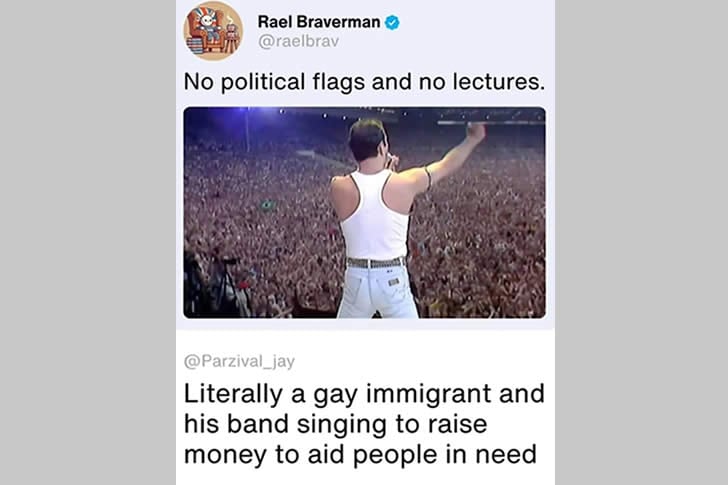
Task: Click the green flag in the crowd
Action: [266, 205]
